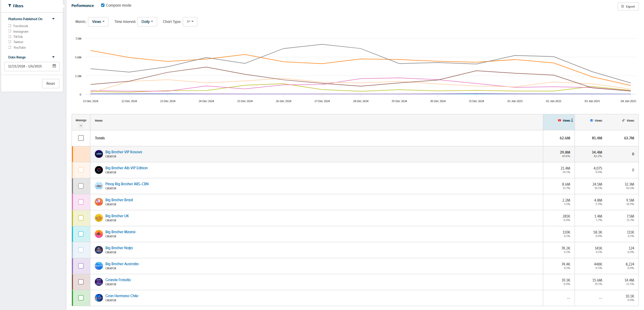Click the document icon in Export button

coord(622,6)
